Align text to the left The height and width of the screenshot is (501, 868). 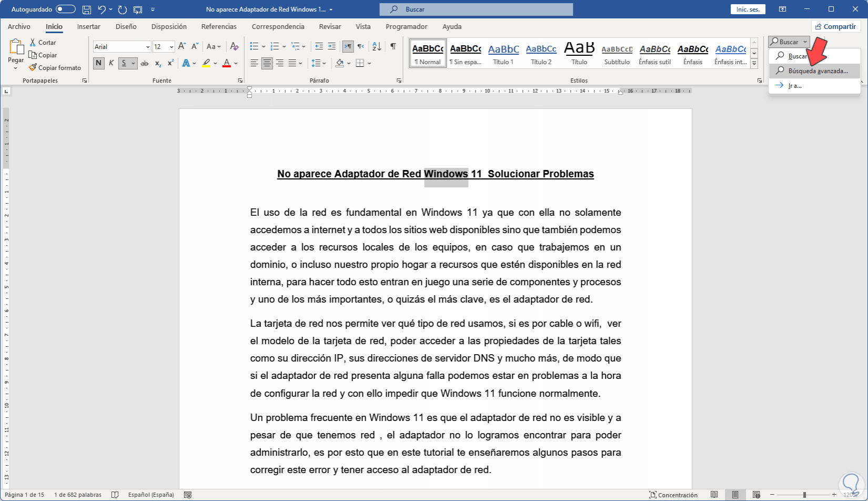pyautogui.click(x=254, y=64)
